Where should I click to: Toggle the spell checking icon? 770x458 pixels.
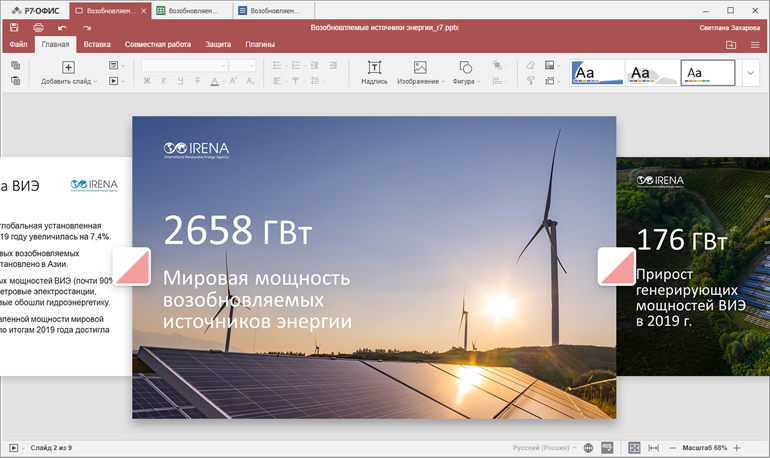pyautogui.click(x=607, y=447)
